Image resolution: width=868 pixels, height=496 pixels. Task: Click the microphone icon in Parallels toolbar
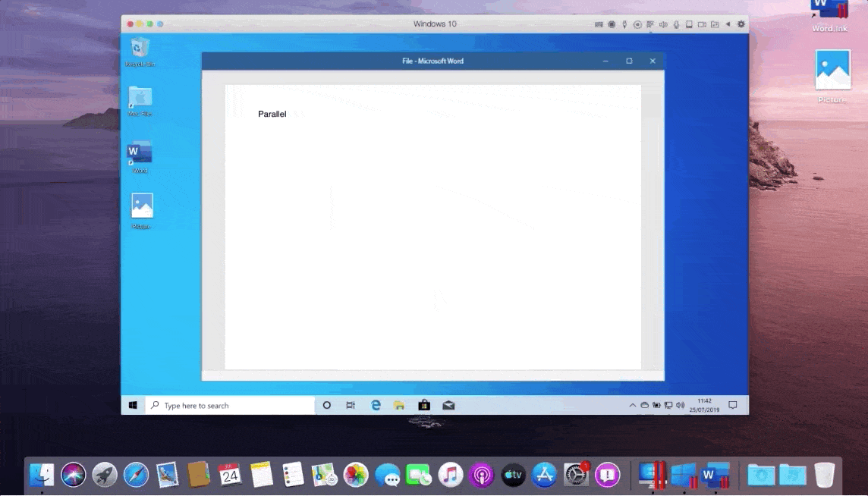pos(677,24)
